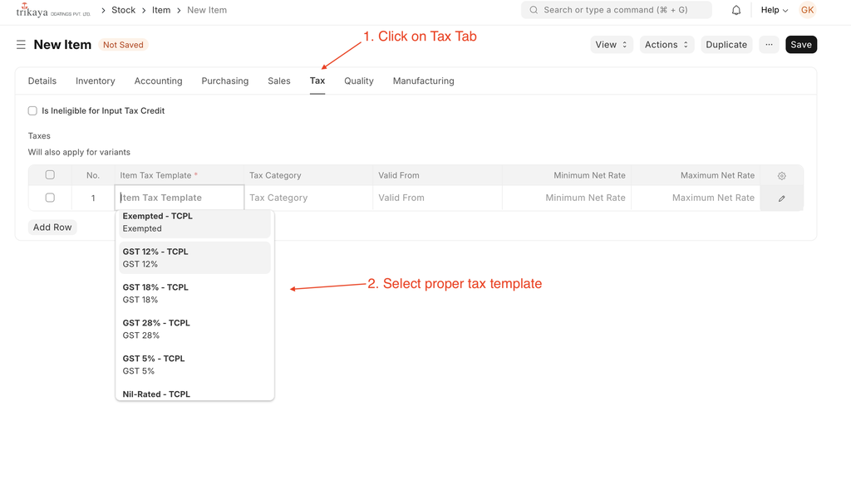Image resolution: width=851 pixels, height=504 pixels.
Task: Open the Help menu
Action: (774, 10)
